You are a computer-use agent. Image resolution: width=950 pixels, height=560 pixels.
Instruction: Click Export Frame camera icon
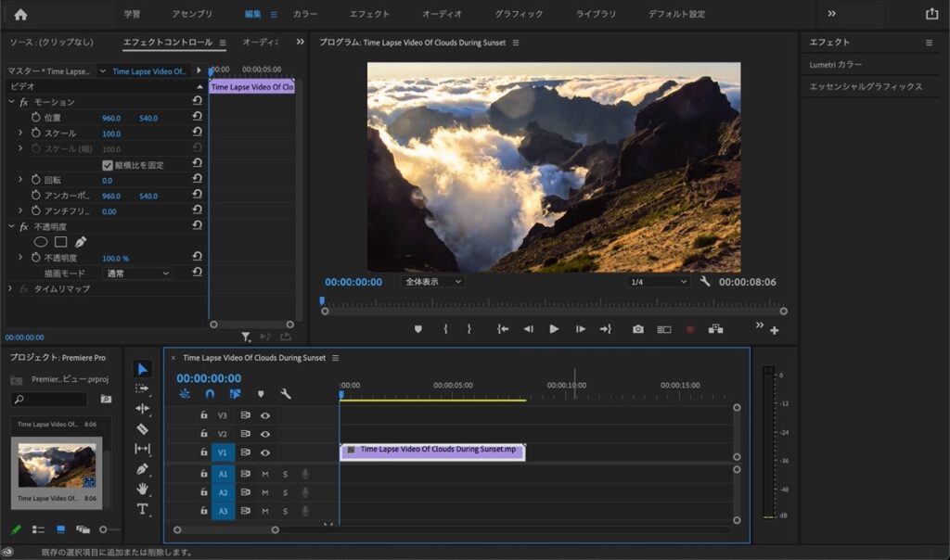click(638, 329)
